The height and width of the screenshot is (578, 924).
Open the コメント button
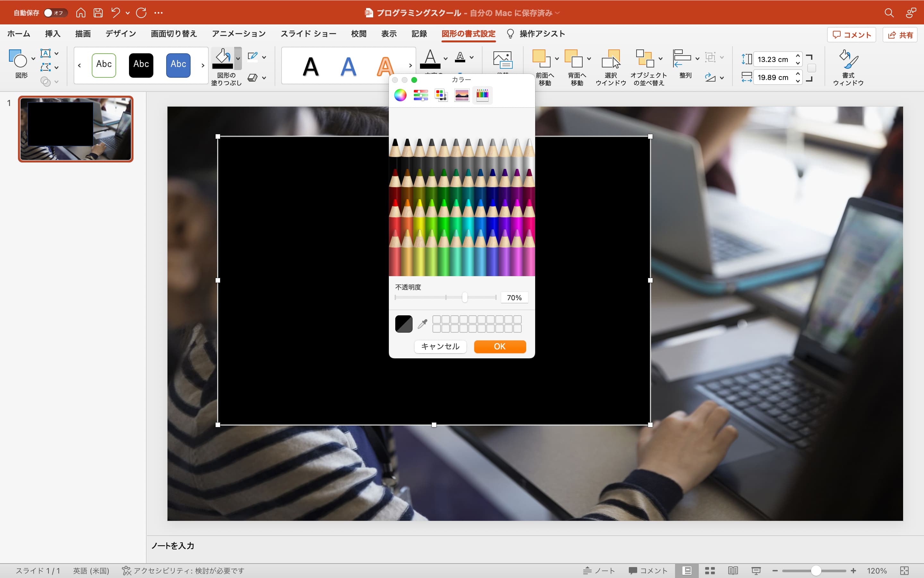pos(851,35)
